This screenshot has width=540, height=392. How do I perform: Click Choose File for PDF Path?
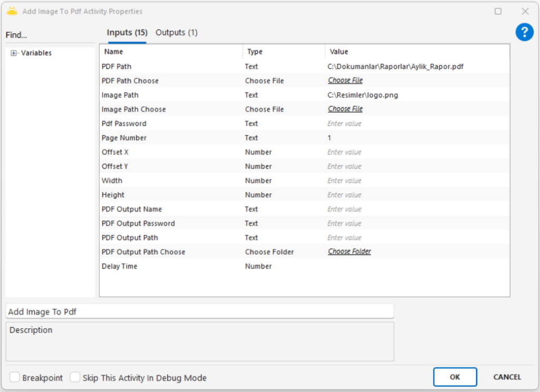pos(345,81)
